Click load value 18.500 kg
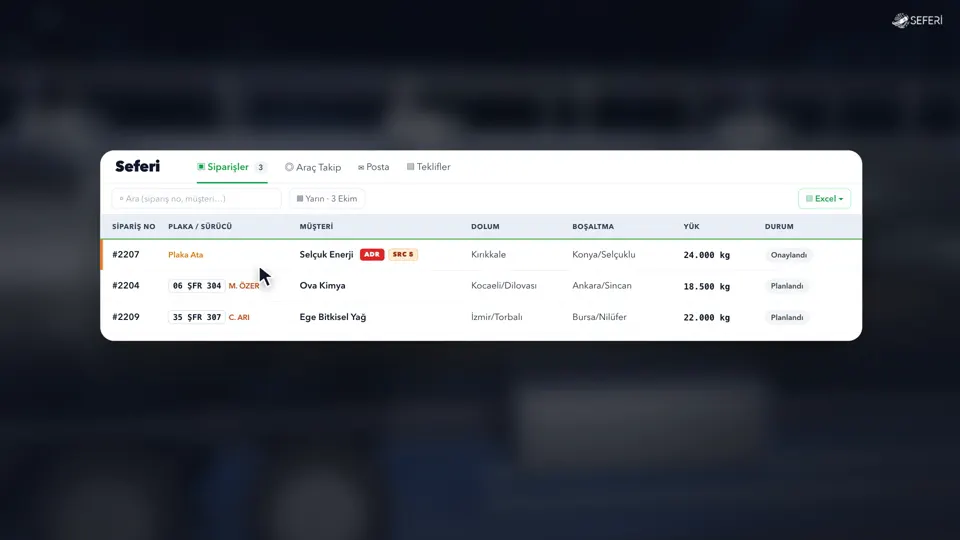The image size is (960, 540). click(x=707, y=287)
